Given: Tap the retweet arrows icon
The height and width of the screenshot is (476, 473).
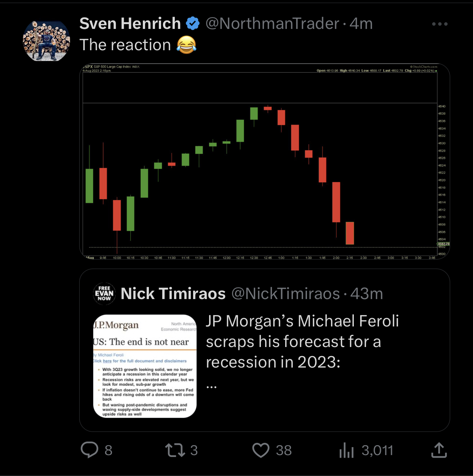Looking at the screenshot, I should click(x=175, y=450).
